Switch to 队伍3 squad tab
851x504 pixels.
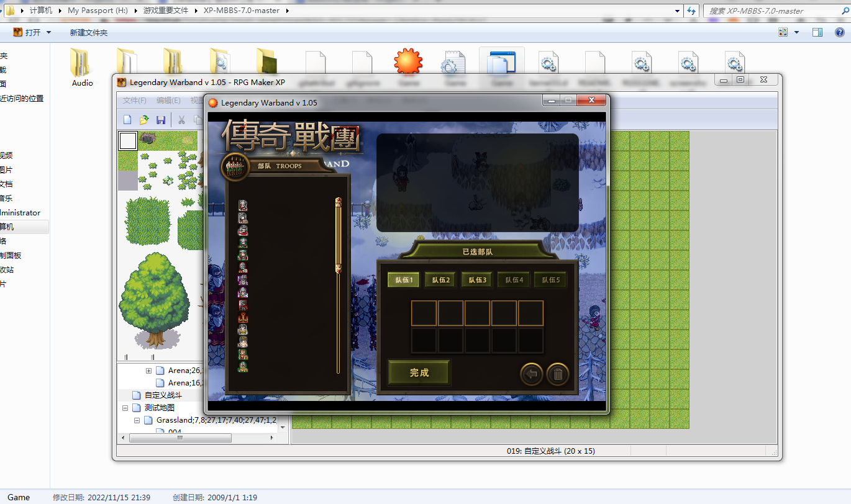(477, 280)
